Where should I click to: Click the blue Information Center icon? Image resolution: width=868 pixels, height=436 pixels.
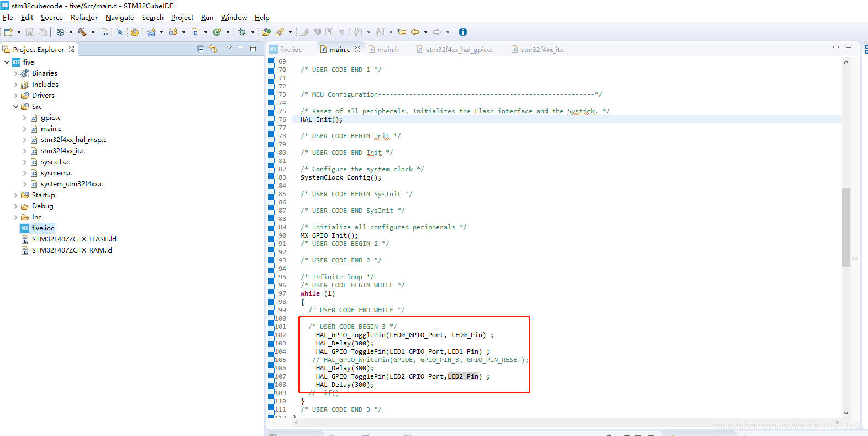463,32
